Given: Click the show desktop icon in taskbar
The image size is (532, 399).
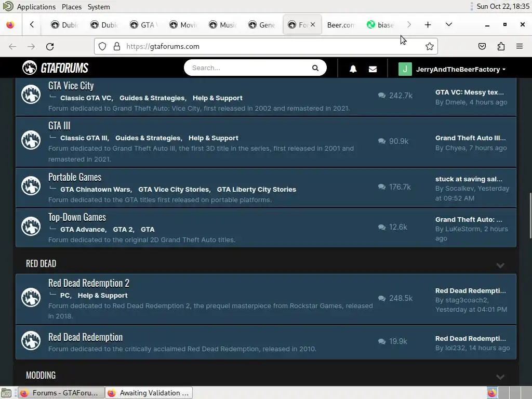Looking at the screenshot, I should (6, 393).
